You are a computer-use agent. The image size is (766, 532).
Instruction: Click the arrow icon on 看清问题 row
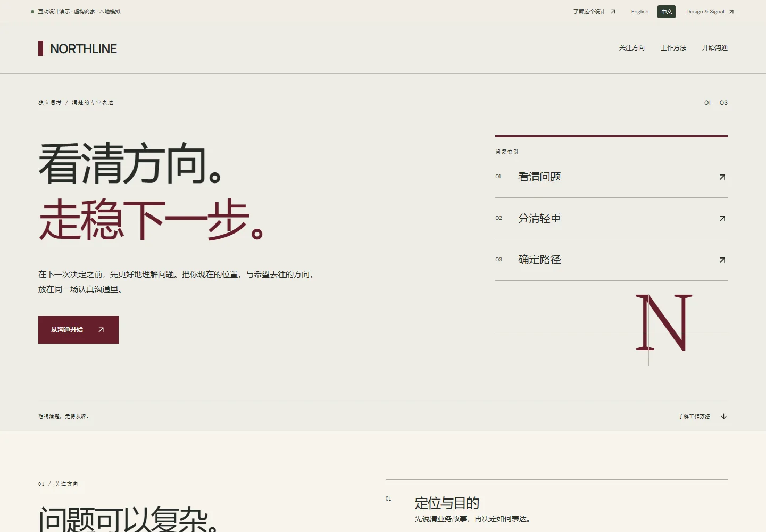pos(722,177)
